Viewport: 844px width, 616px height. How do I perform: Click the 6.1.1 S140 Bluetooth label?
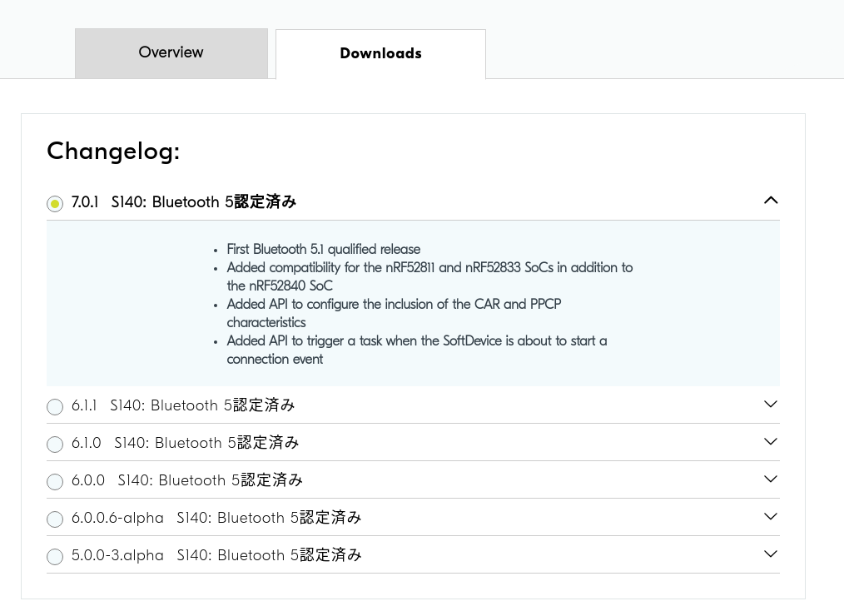(x=201, y=405)
